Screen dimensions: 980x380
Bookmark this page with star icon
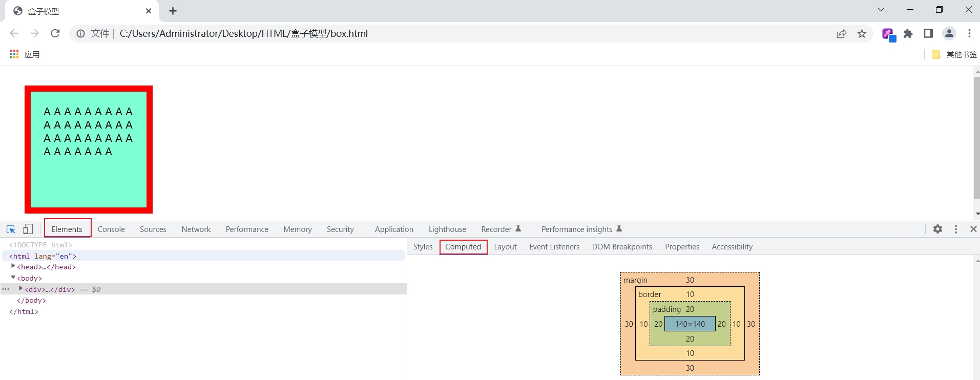[x=862, y=34]
